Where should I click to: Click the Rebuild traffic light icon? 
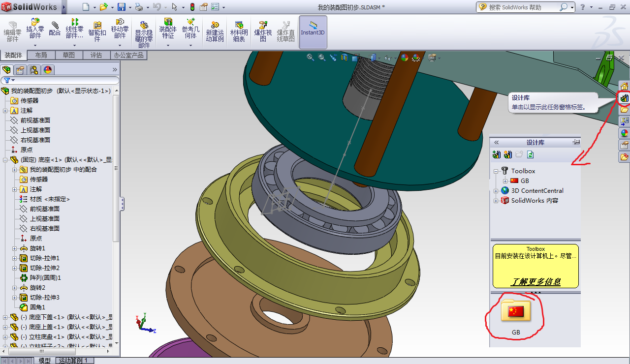pos(192,7)
